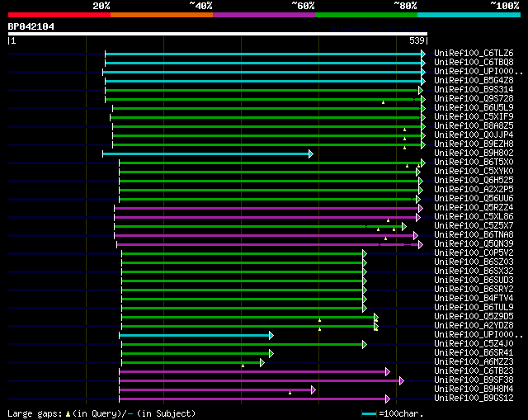This screenshot has width=528, height=420.
Task: Click hit label UniRef100_B9H8M4
Action: (474, 389)
